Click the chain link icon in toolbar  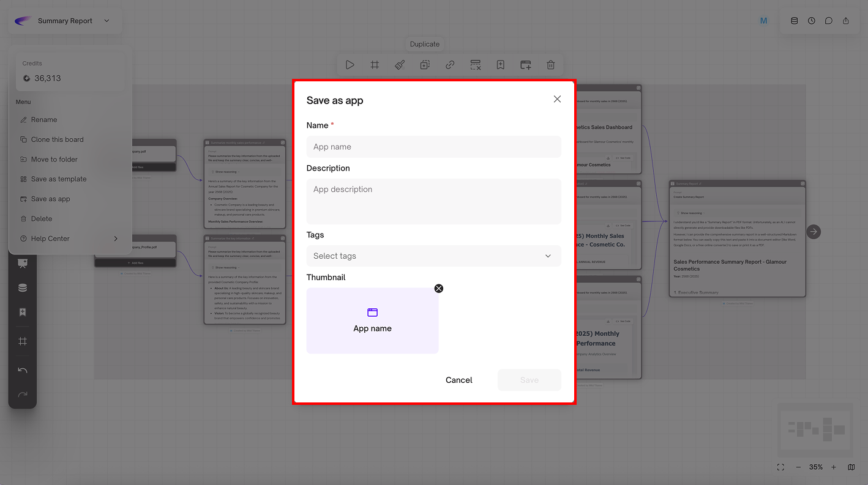(x=450, y=65)
